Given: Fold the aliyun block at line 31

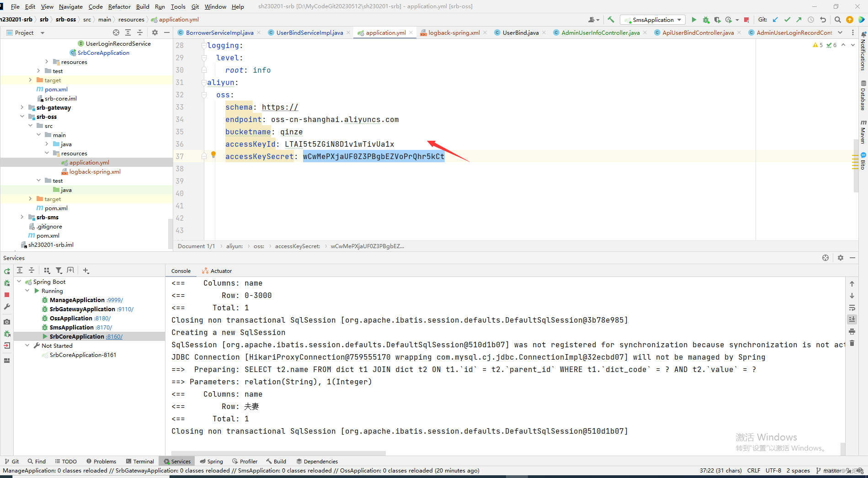Looking at the screenshot, I should point(204,83).
